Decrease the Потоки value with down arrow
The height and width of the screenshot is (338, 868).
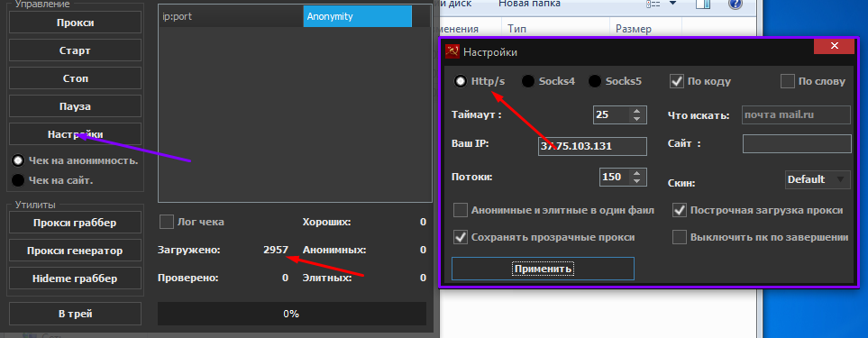636,181
